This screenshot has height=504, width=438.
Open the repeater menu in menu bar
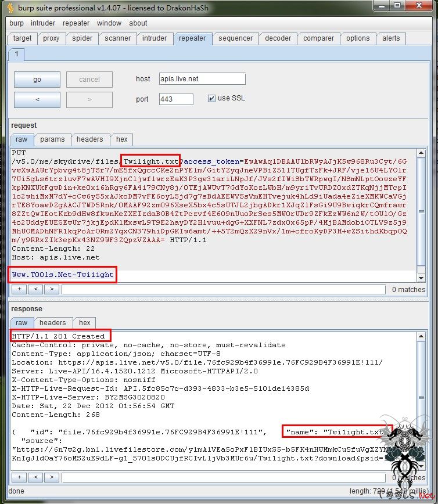76,23
